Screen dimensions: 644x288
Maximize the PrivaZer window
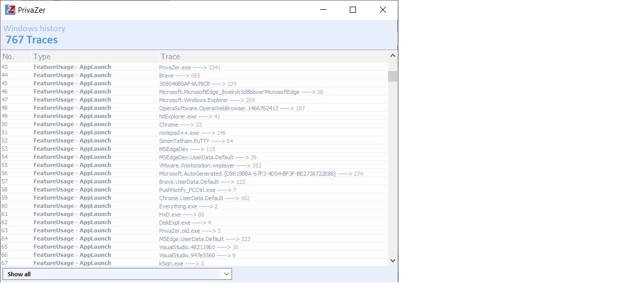point(352,10)
